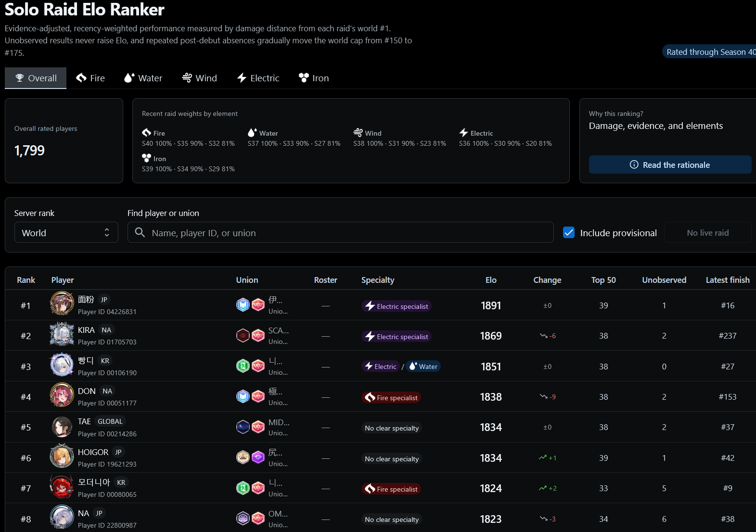The image size is (756, 532).
Task: Click the second union badge icon for KIRA
Action: coord(258,335)
